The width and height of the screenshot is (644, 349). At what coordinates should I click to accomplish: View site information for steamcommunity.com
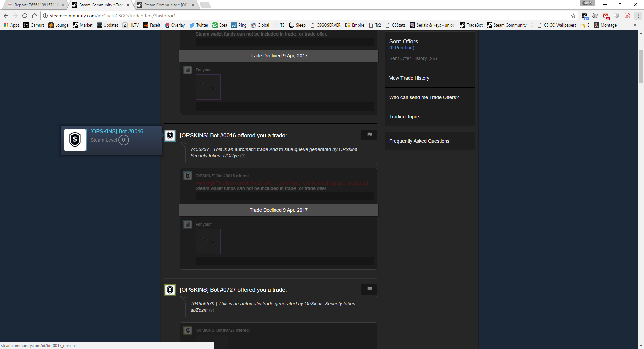click(45, 16)
